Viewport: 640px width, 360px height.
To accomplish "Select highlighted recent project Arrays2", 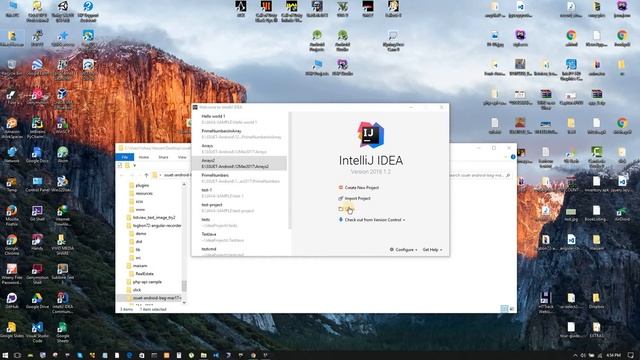I will pos(240,163).
